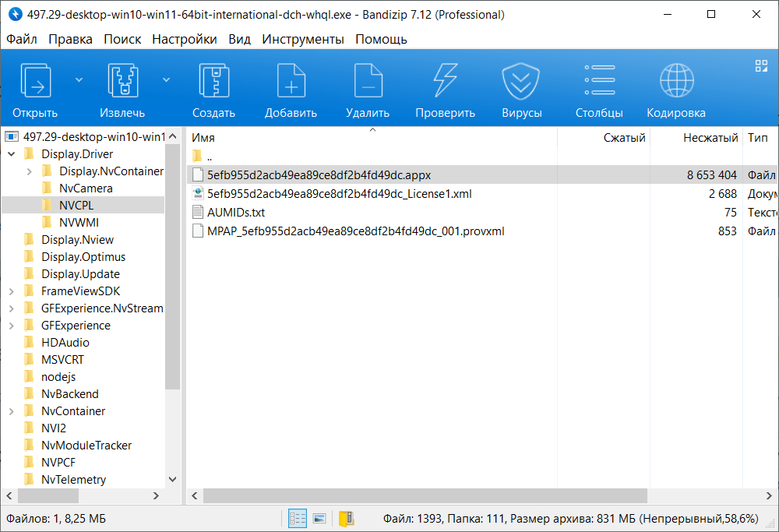Viewport: 779px width, 532px height.
Task: Select the Display.Update folder in the tree
Action: [80, 273]
